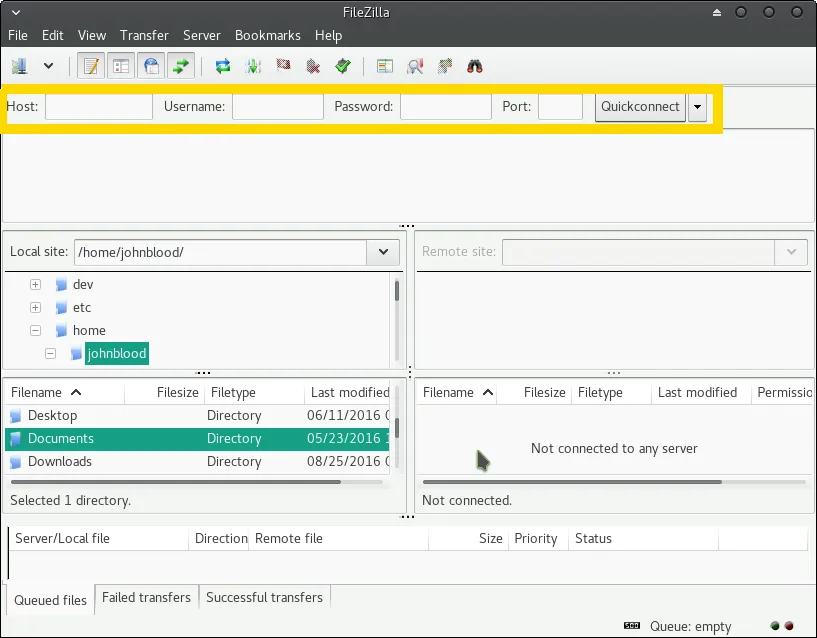
Task: Open the directory listing filters icon
Action: point(384,67)
